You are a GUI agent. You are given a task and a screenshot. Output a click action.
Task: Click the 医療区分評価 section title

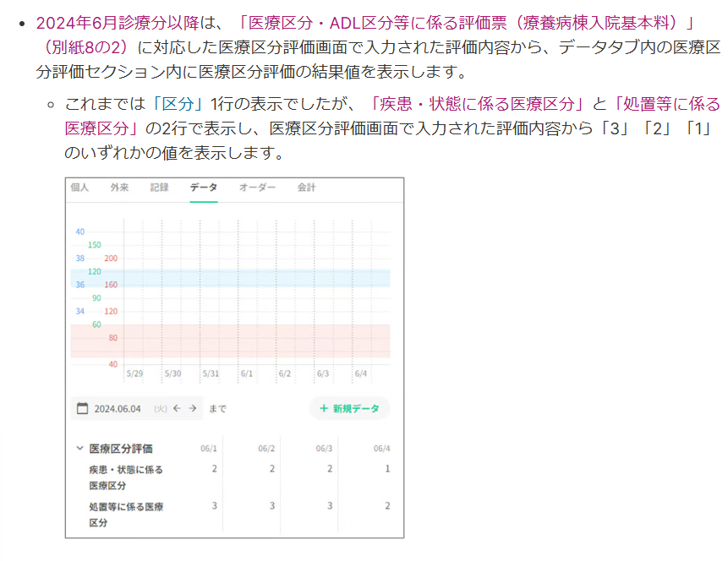121,449
